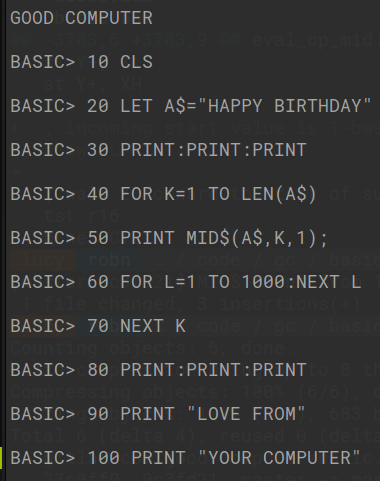
Task: Click the GOOD COMPUTER banner text
Action: pos(81,18)
